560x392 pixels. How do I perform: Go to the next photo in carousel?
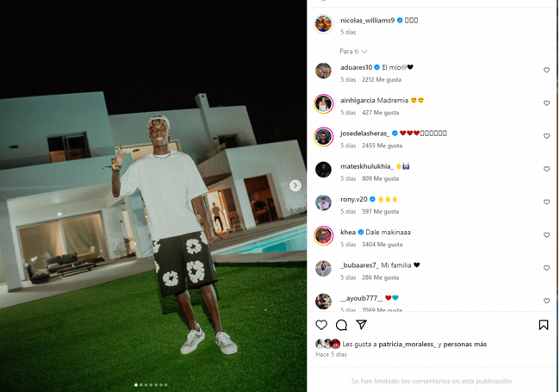click(x=296, y=185)
